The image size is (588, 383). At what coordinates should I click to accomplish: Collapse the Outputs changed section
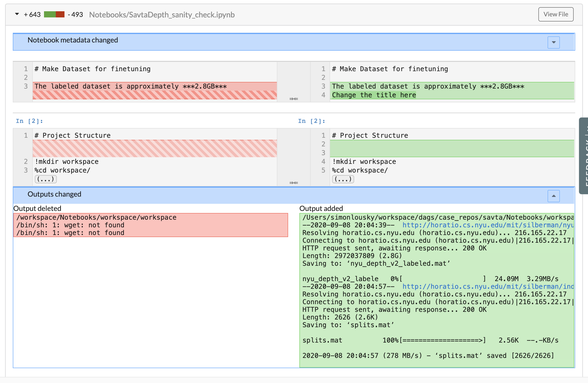(553, 196)
